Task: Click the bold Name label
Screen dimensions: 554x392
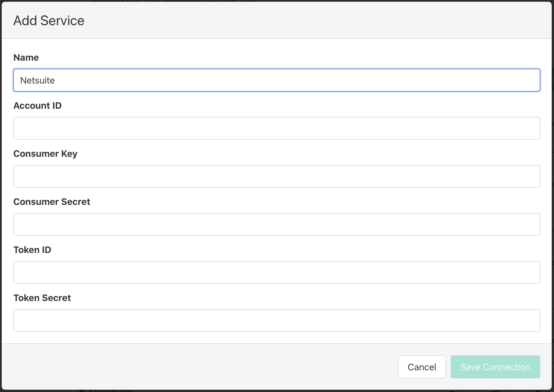Action: (26, 58)
